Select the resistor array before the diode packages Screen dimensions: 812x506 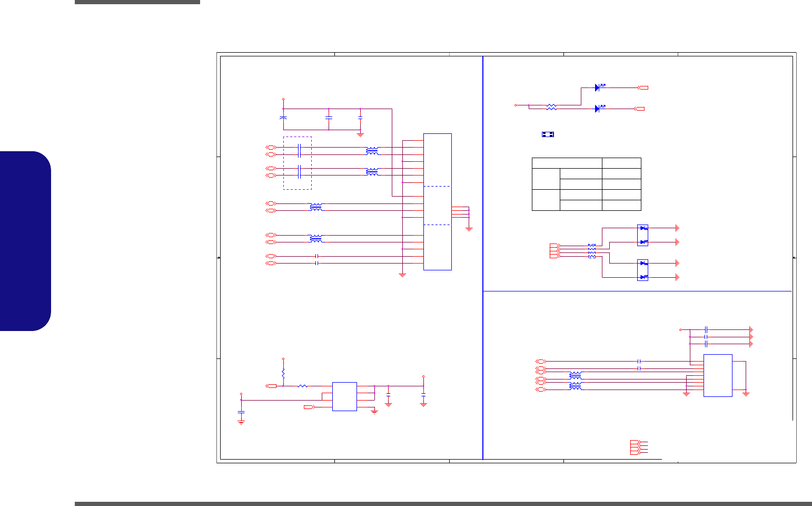click(x=592, y=251)
